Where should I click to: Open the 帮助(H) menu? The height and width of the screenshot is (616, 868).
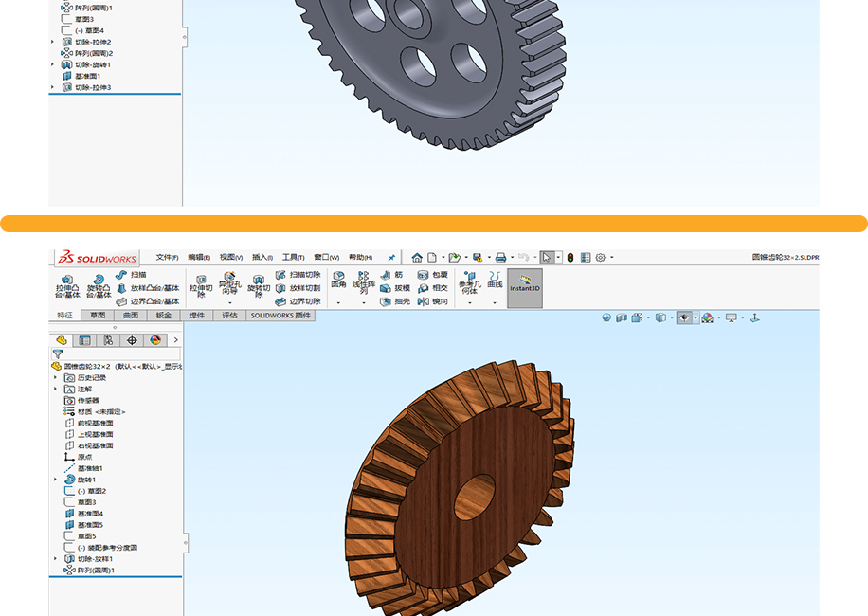pyautogui.click(x=361, y=258)
